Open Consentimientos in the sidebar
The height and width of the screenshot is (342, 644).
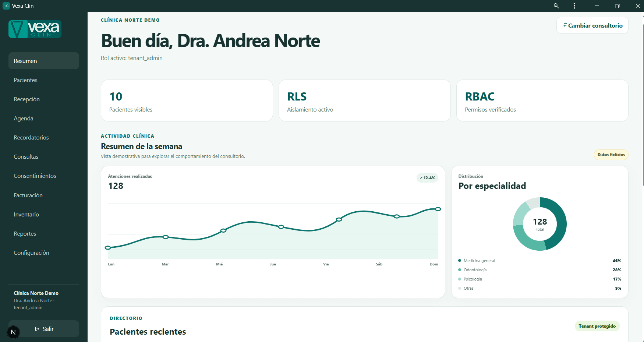[44, 176]
